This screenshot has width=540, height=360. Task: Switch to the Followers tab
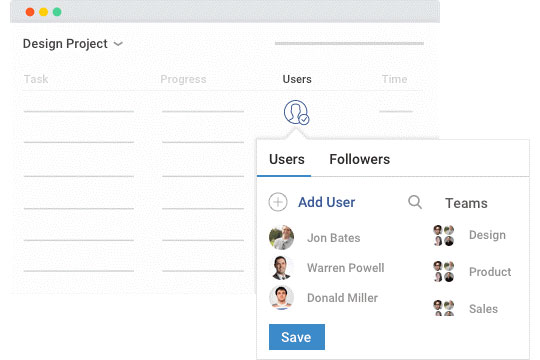(x=360, y=159)
